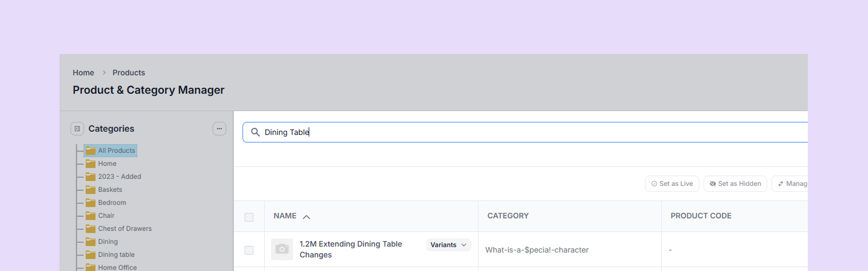Open Products breadcrumb link
This screenshot has width=868, height=271.
[x=129, y=73]
